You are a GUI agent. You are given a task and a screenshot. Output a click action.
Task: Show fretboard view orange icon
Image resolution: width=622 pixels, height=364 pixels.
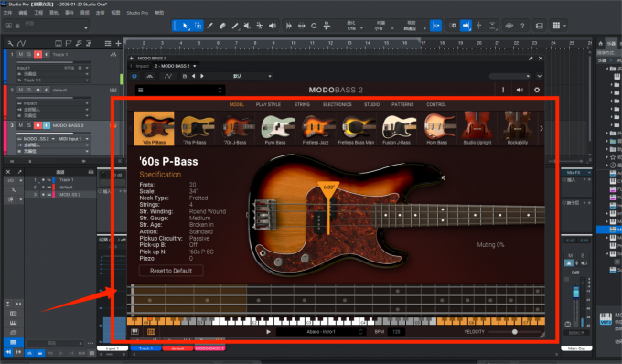[x=151, y=332]
